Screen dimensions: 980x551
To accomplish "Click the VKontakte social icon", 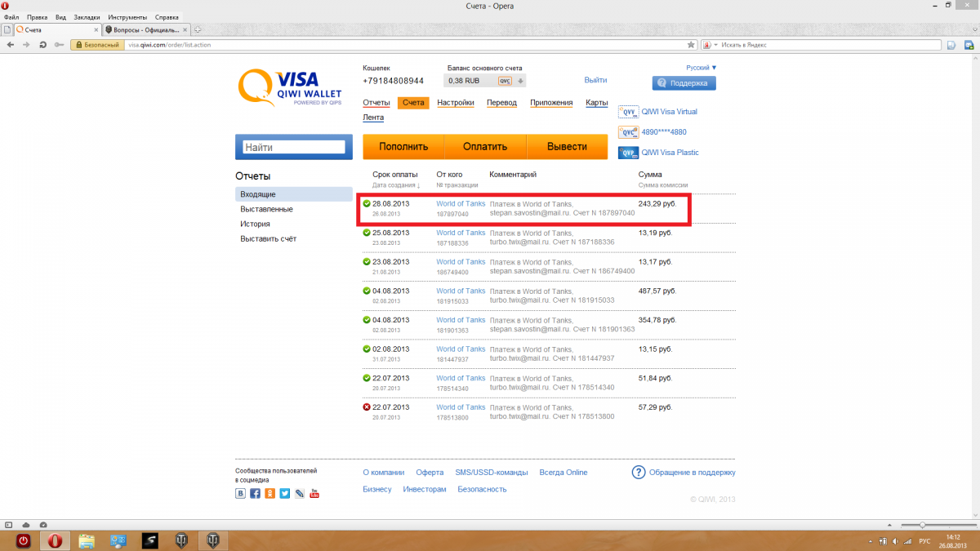I will [x=240, y=493].
